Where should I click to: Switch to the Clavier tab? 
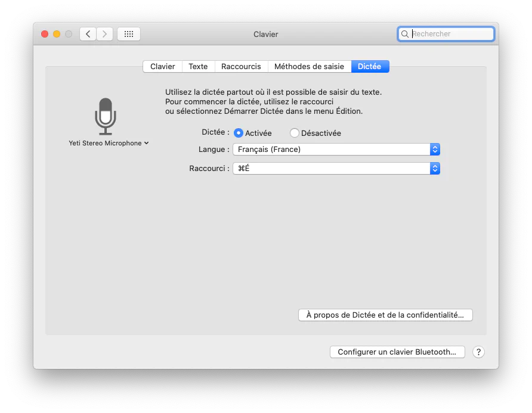coord(162,67)
